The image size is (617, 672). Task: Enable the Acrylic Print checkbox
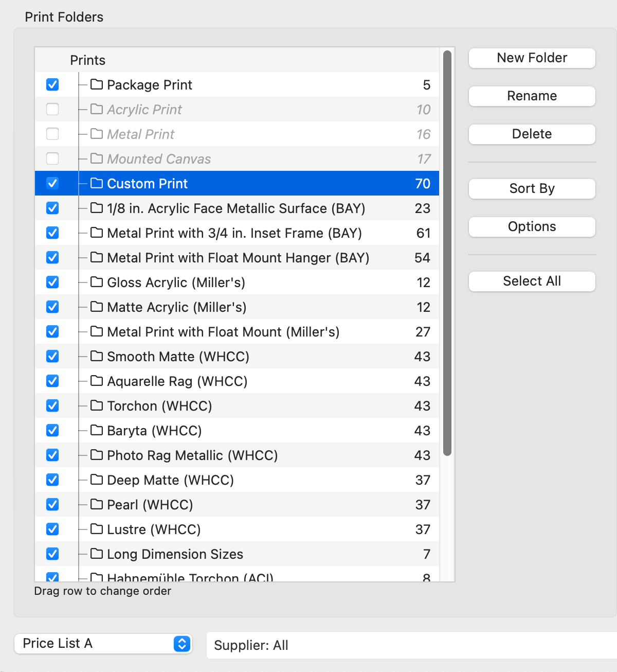pos(52,109)
